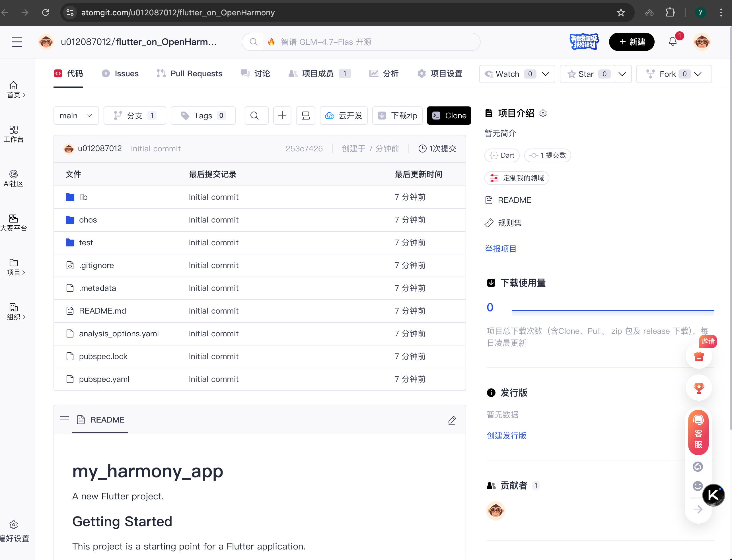Open the test folder
732x560 pixels.
(x=86, y=243)
